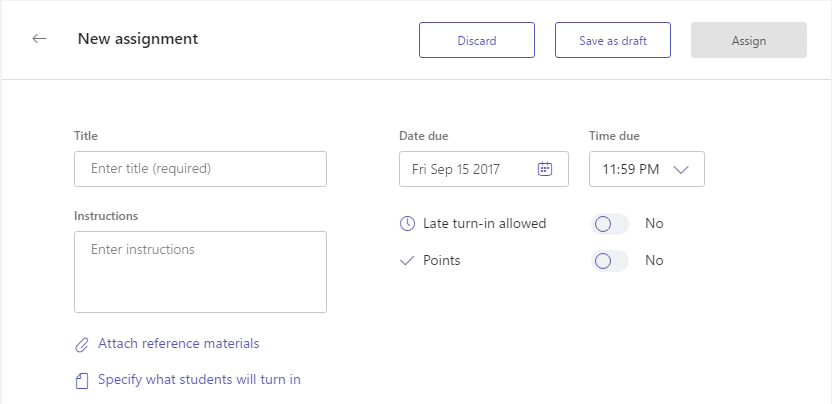This screenshot has height=404, width=832.
Task: Click the No label next to Points
Action: (x=654, y=261)
